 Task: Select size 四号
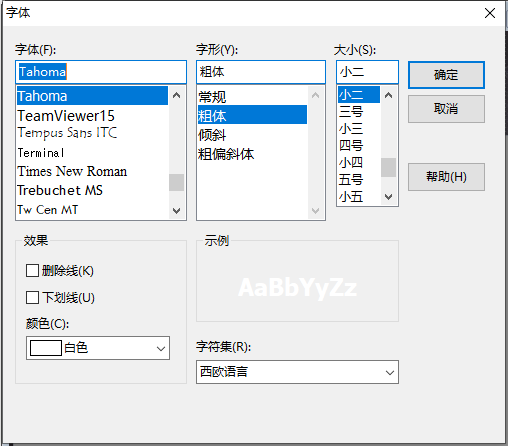[x=359, y=146]
